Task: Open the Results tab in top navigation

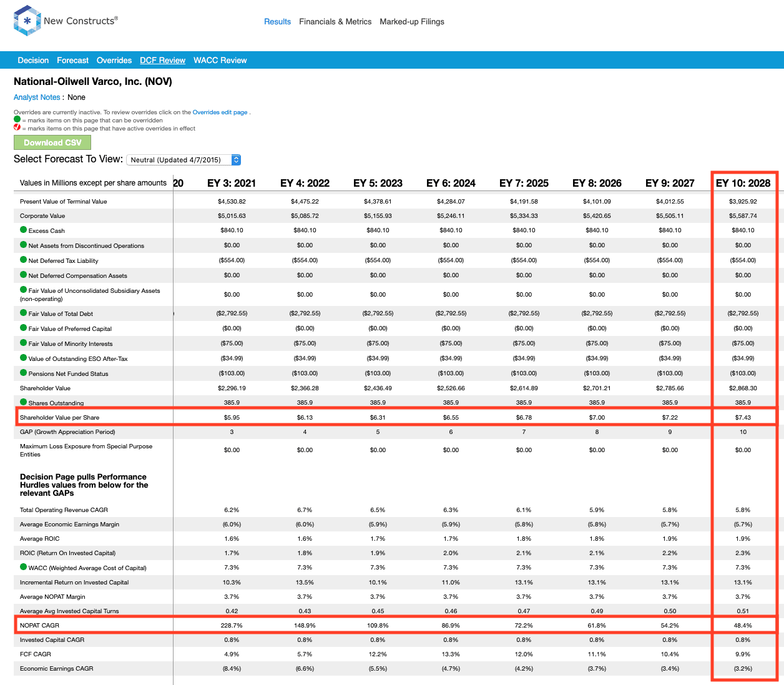Action: (277, 22)
